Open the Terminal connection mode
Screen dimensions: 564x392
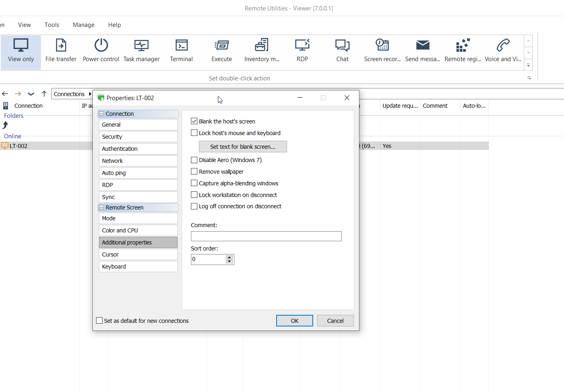[181, 50]
